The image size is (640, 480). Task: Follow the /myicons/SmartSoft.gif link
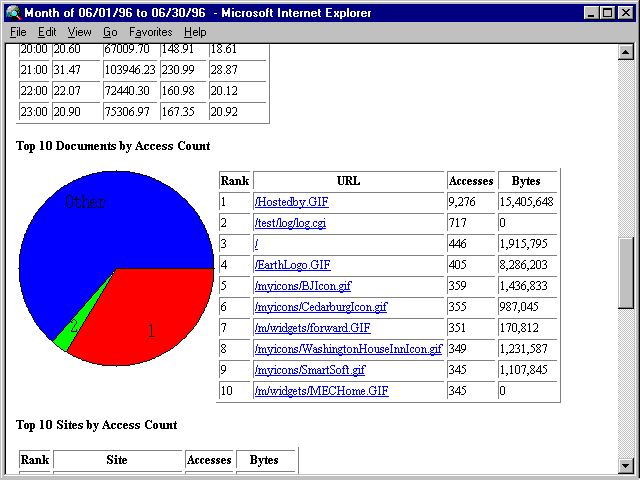click(x=310, y=370)
